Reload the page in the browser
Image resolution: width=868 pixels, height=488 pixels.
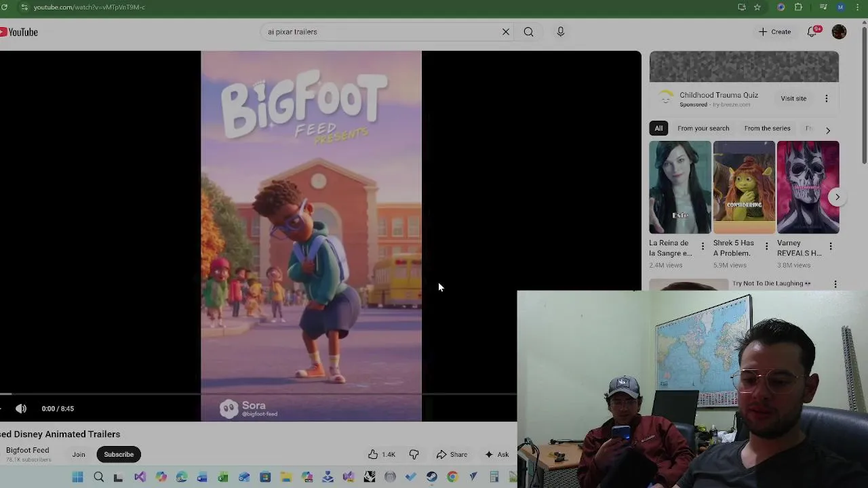pos(4,7)
